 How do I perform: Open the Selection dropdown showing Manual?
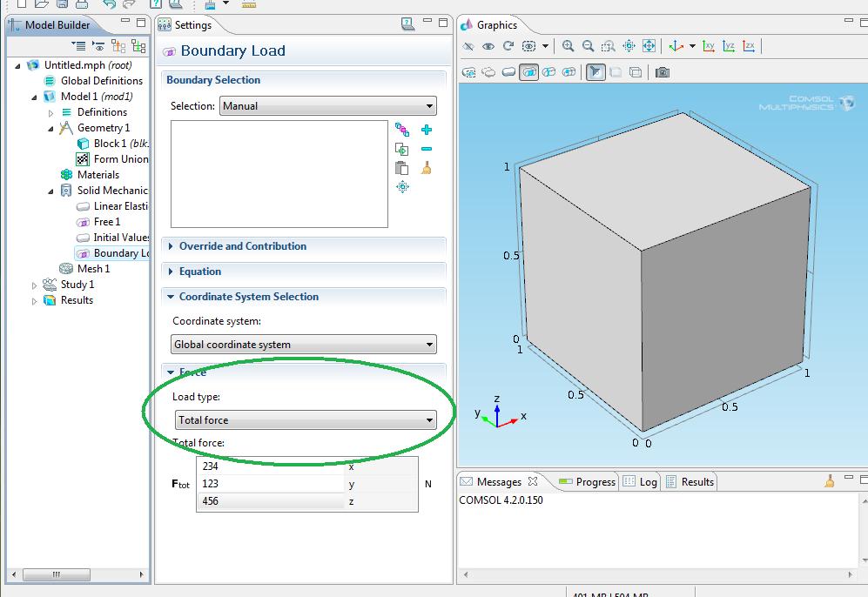click(x=327, y=106)
